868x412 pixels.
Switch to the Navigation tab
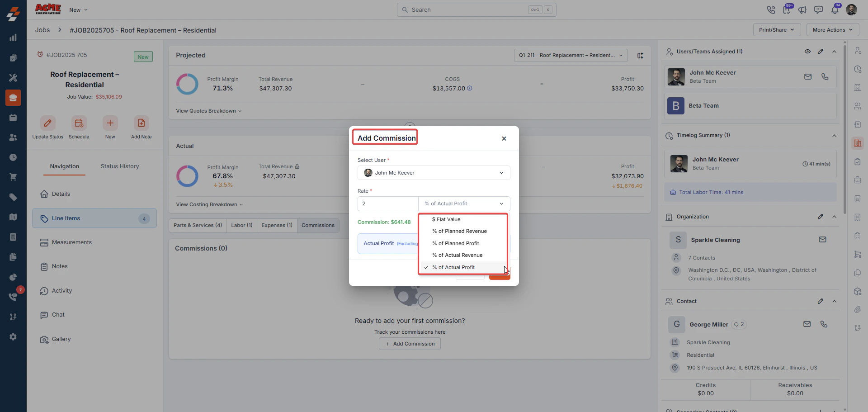click(64, 166)
